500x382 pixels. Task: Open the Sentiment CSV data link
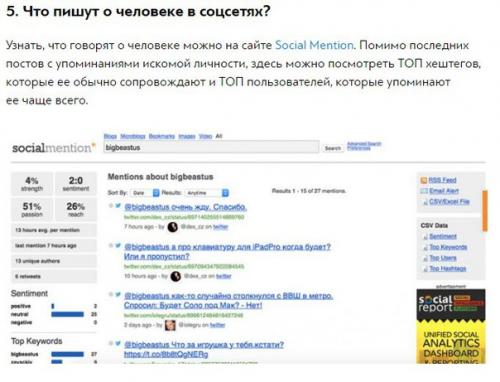(443, 236)
